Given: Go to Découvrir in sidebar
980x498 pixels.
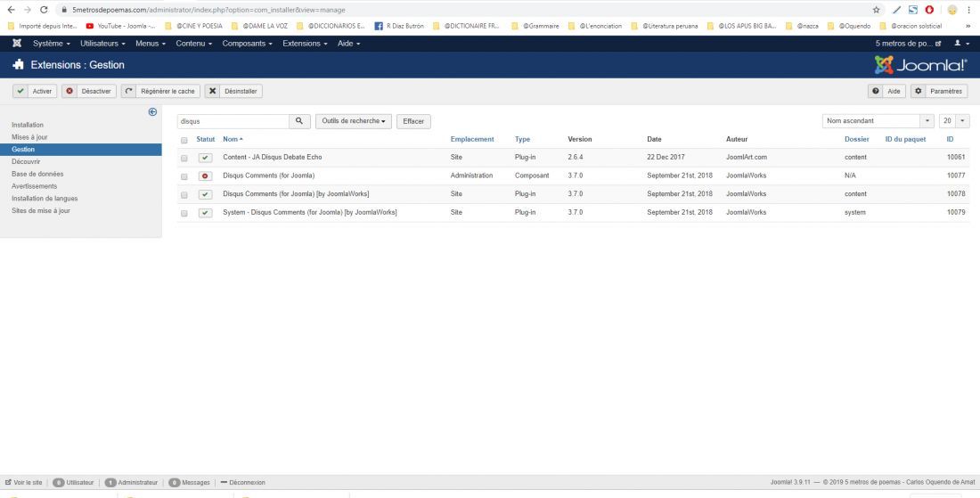Looking at the screenshot, I should pyautogui.click(x=26, y=162).
